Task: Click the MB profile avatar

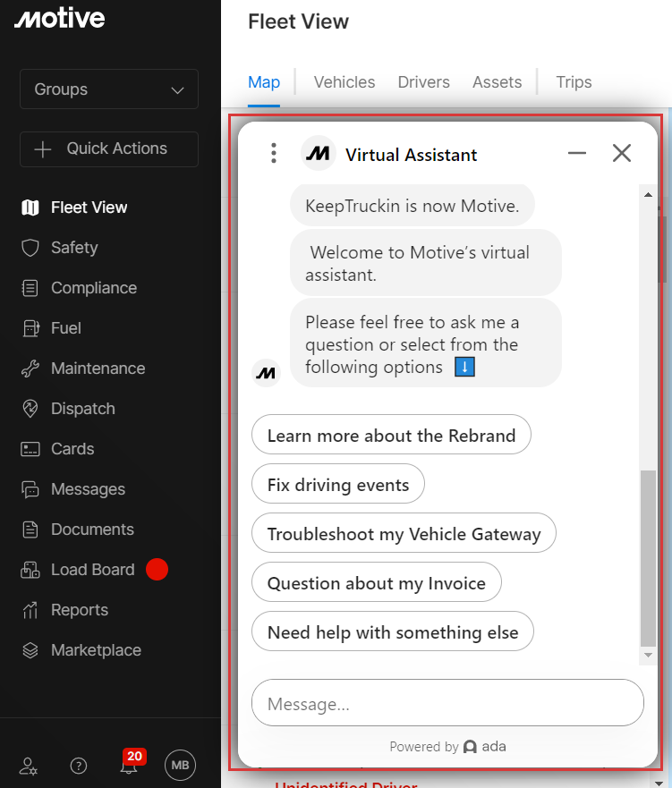Action: [180, 765]
